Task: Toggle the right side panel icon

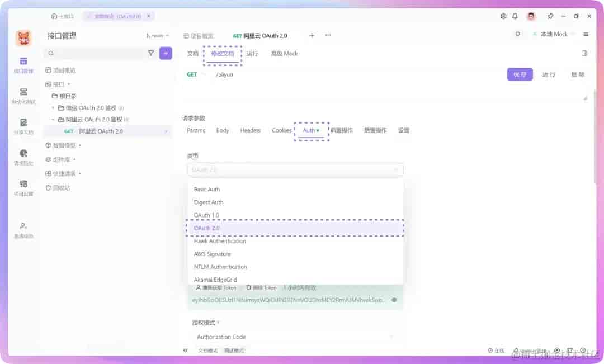Action: (584, 53)
